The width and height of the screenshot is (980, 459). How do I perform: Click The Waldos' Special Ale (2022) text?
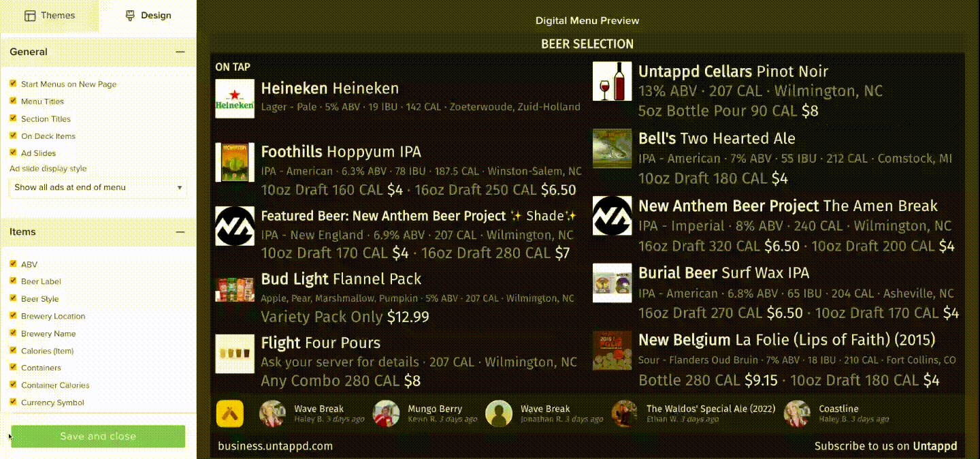click(710, 409)
